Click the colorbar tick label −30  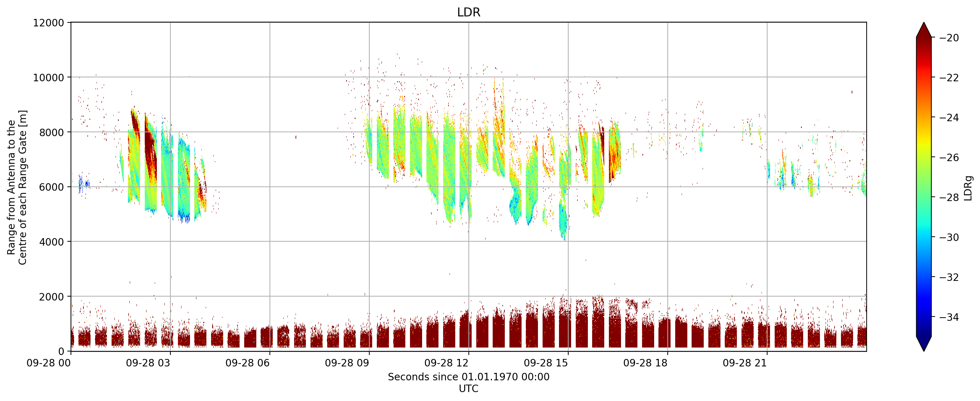pos(949,237)
